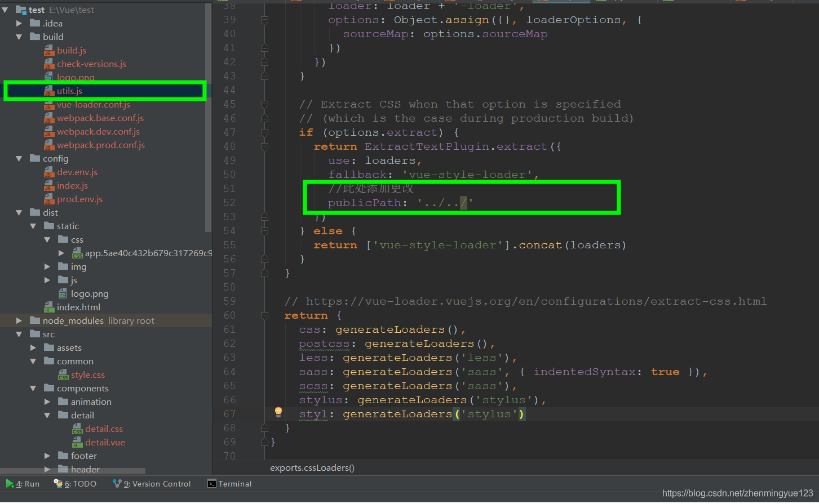Click the src folder icon

point(35,334)
